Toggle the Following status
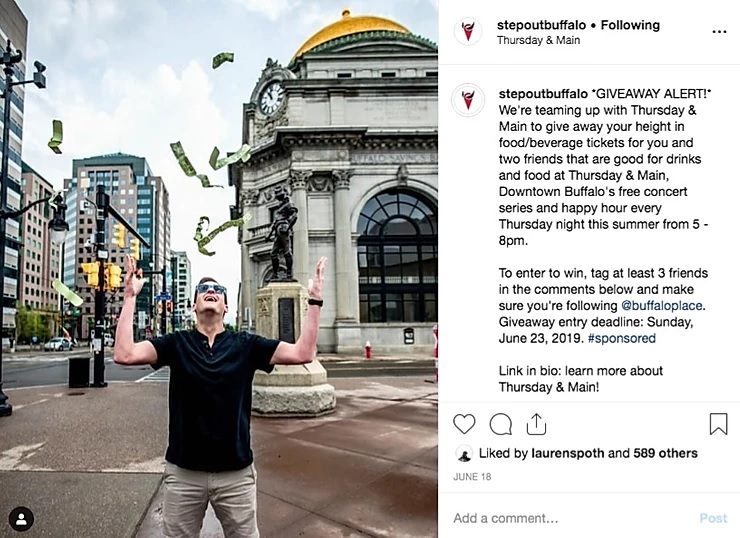Viewport: 740px width, 538px height. click(x=630, y=25)
